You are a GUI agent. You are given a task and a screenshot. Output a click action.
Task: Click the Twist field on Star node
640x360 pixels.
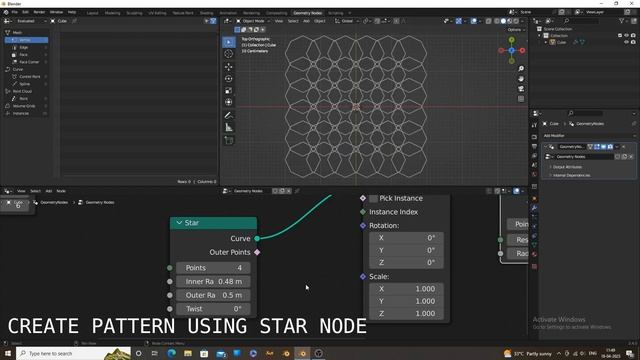[213, 309]
